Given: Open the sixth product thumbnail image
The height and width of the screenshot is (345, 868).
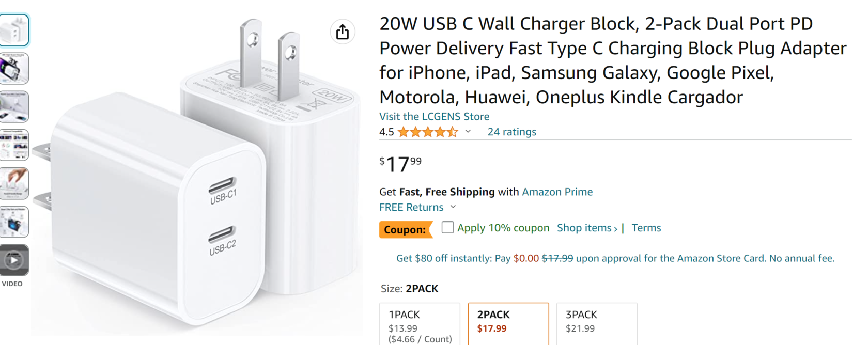Looking at the screenshot, I should tap(14, 222).
